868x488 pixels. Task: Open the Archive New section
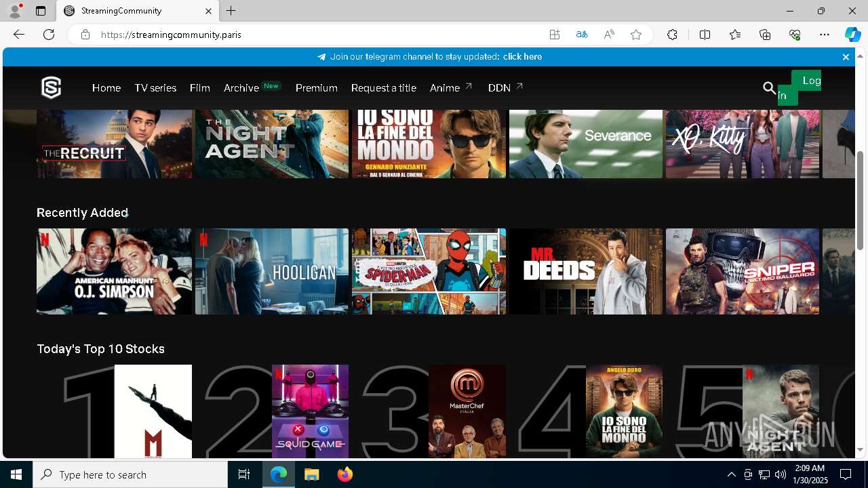tap(252, 87)
